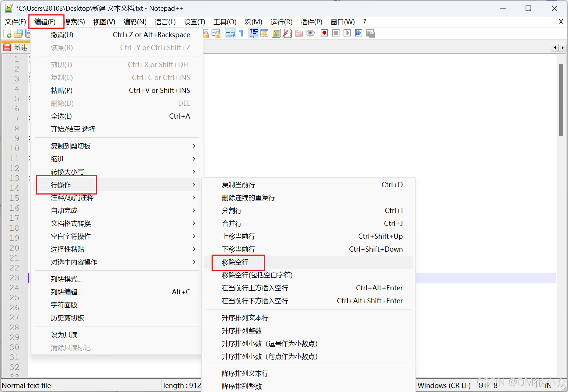Image resolution: width=568 pixels, height=392 pixels.
Task: Select 移除空行(包括空白字符) option
Action: point(309,275)
